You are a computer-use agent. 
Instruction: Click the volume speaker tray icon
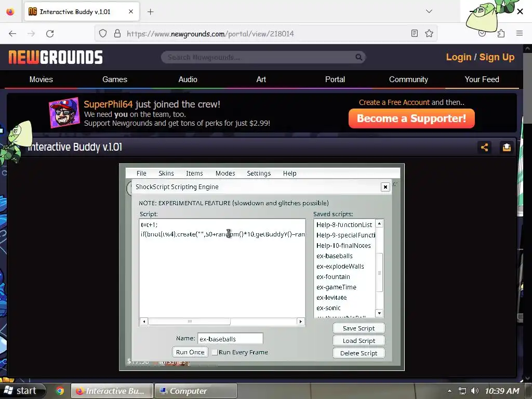[475, 391]
